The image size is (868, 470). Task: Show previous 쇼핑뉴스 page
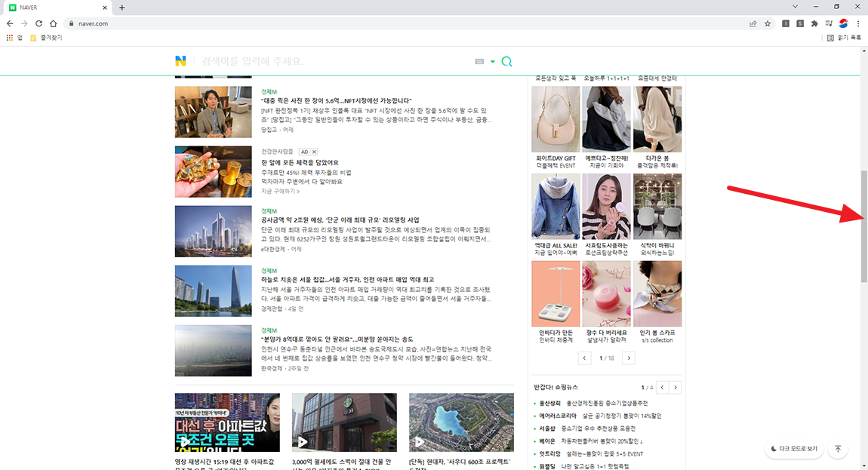pos(662,388)
